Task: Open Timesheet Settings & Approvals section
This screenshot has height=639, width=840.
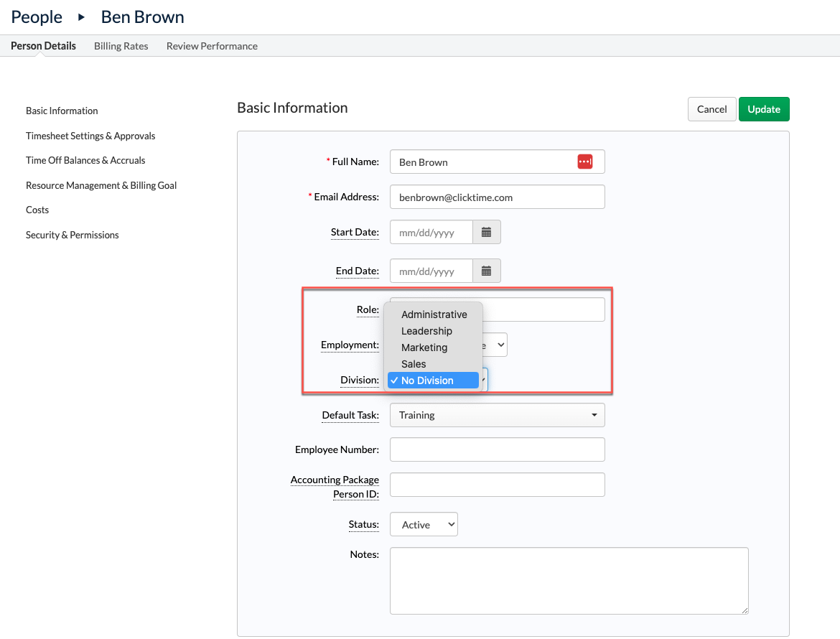Action: tap(90, 136)
